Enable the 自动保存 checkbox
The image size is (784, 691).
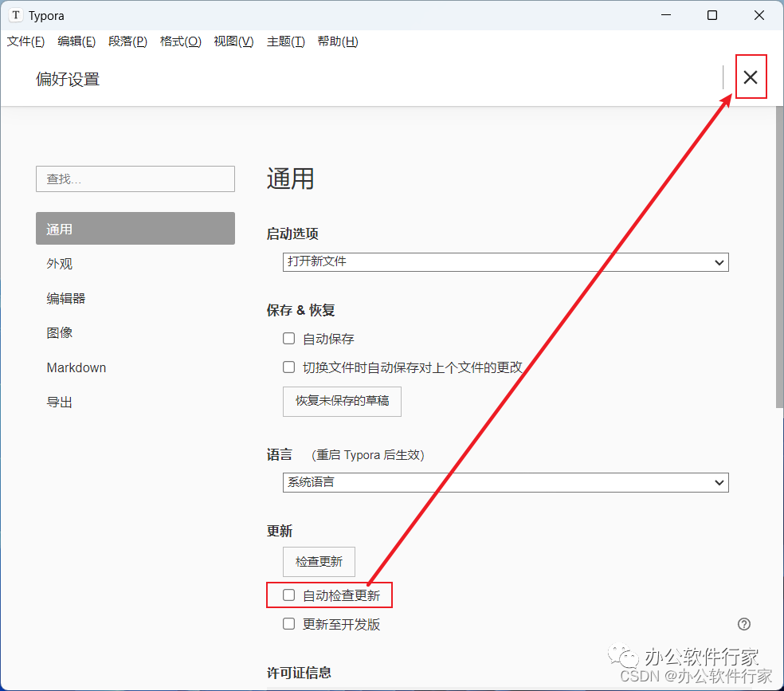point(288,339)
